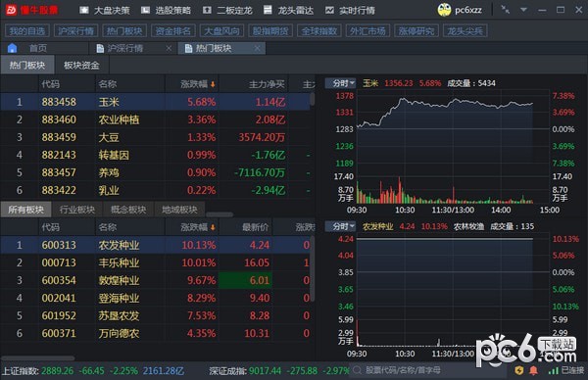Image resolution: width=588 pixels, height=380 pixels.
Task: Select the 苏垦农发 stock row
Action: coord(155,315)
